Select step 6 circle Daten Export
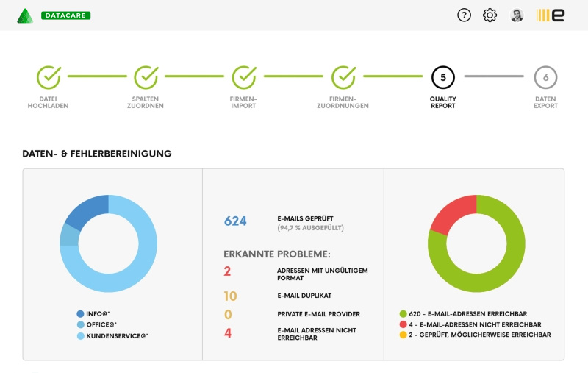The image size is (588, 392). pos(545,77)
